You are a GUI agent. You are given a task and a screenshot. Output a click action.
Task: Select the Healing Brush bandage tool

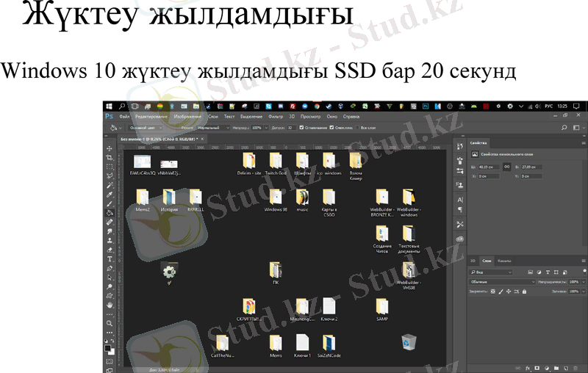point(109,222)
